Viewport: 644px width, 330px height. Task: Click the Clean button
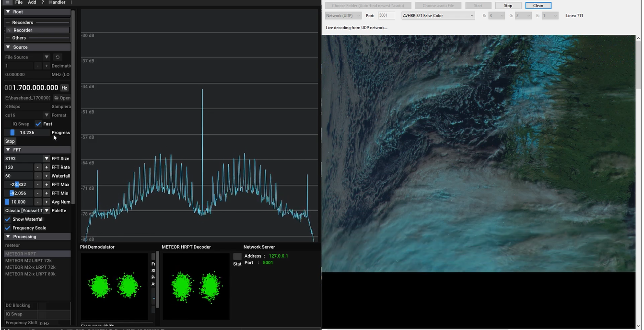click(x=538, y=6)
